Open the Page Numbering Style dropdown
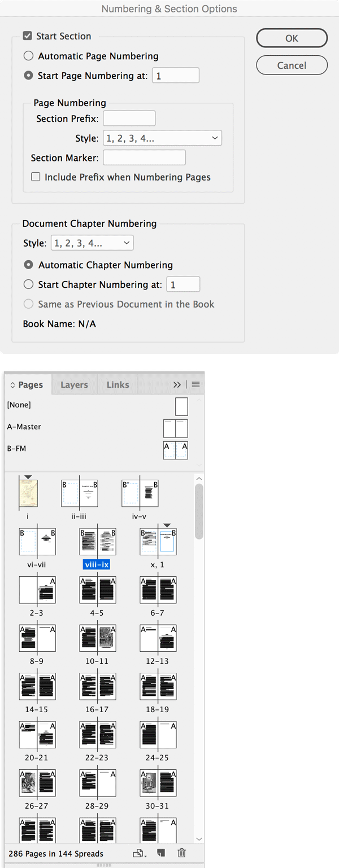The height and width of the screenshot is (868, 339). coord(162,138)
